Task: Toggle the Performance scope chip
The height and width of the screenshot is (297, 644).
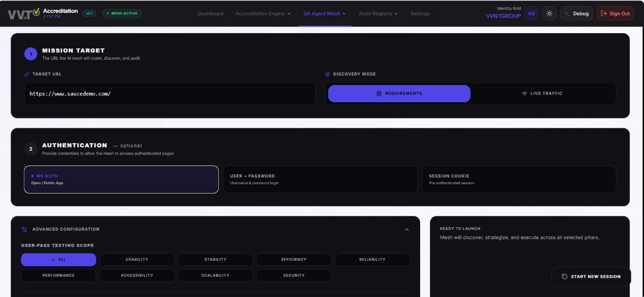Action: pos(58,276)
